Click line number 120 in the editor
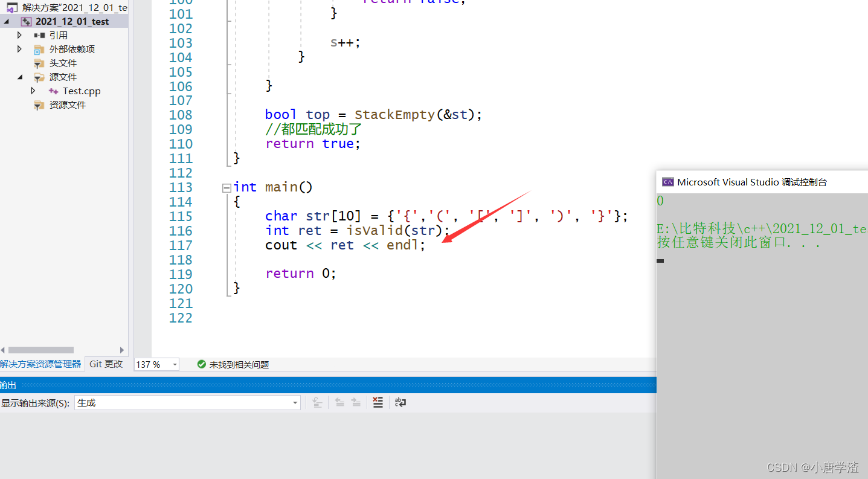This screenshot has width=868, height=479. click(181, 288)
